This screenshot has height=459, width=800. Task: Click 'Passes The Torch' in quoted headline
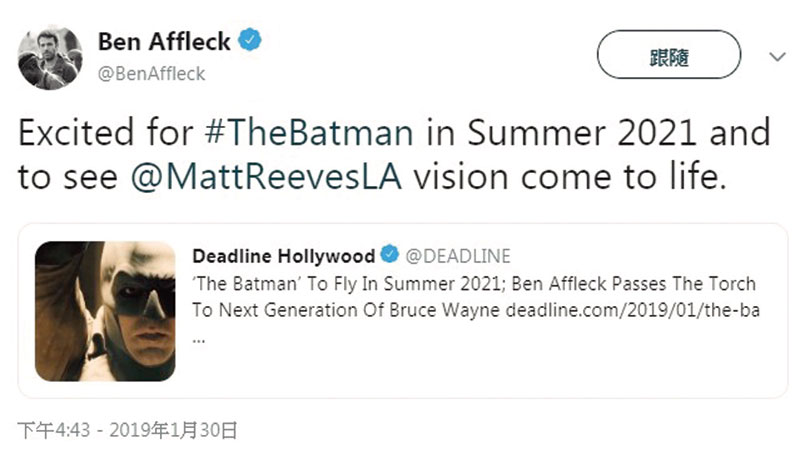pyautogui.click(x=684, y=284)
